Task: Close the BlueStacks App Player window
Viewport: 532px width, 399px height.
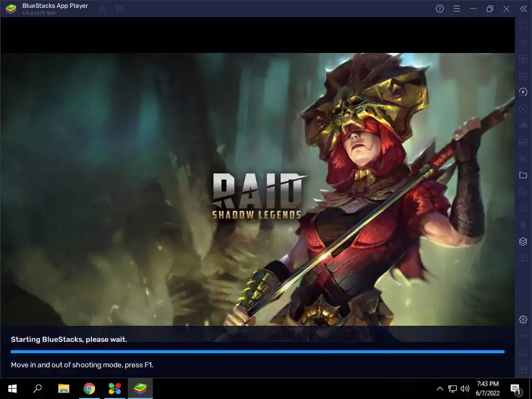Action: 507,9
